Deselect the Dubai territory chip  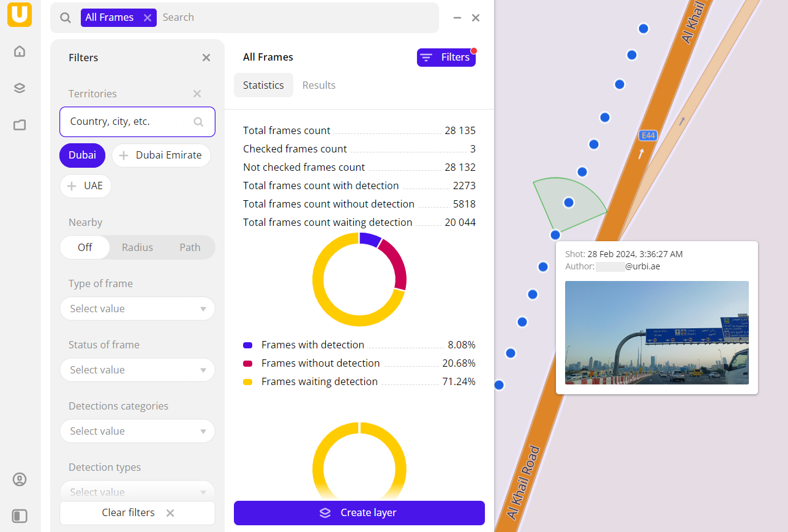(x=82, y=155)
